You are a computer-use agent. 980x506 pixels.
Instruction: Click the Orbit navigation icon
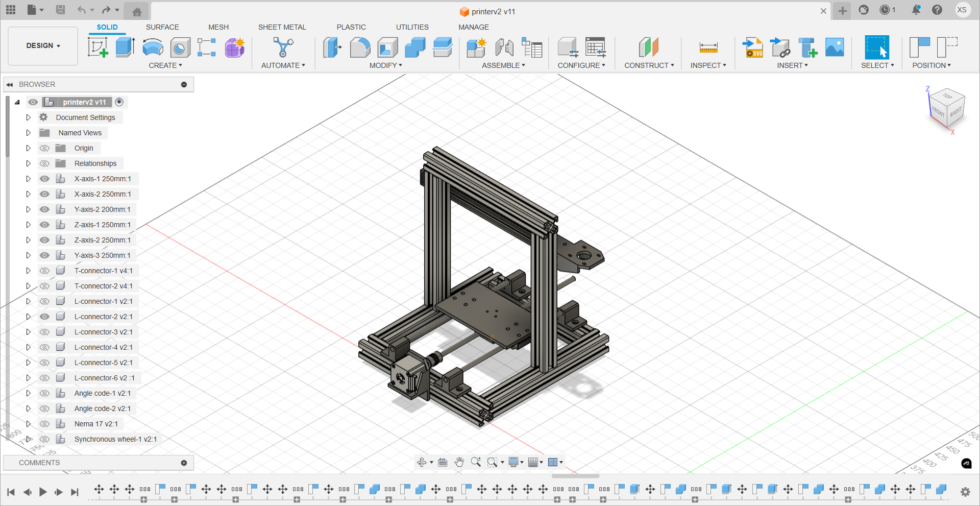pos(422,462)
